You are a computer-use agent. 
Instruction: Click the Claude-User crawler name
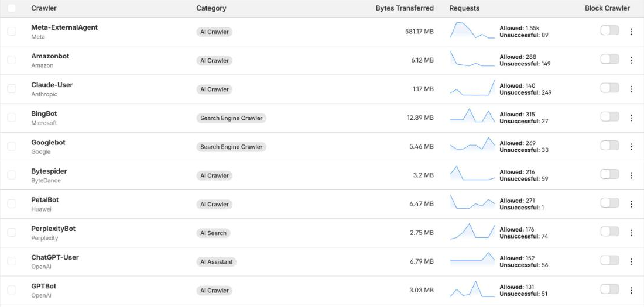click(52, 85)
